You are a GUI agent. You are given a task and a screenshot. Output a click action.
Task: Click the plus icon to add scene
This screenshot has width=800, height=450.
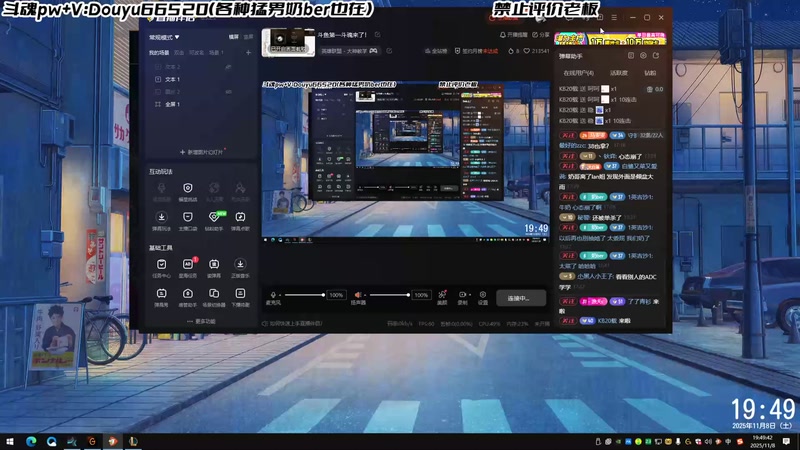[248, 53]
